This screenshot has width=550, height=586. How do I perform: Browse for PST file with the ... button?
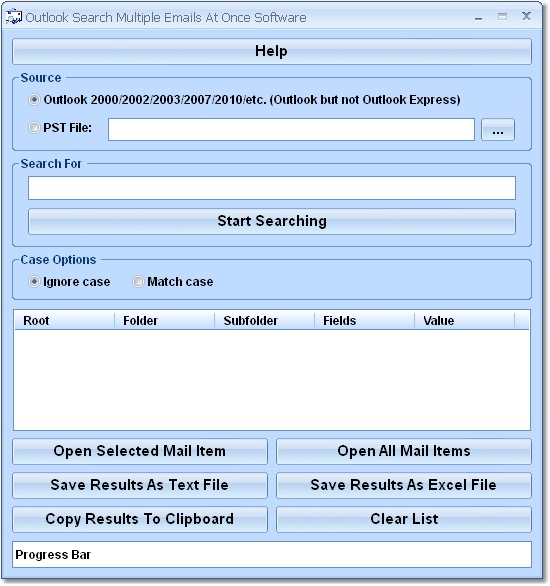pyautogui.click(x=498, y=130)
